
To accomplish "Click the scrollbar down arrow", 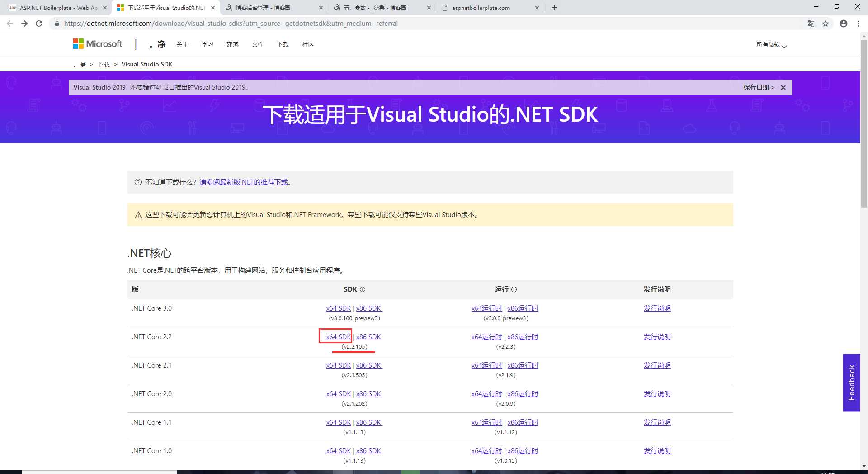I will tap(864, 466).
